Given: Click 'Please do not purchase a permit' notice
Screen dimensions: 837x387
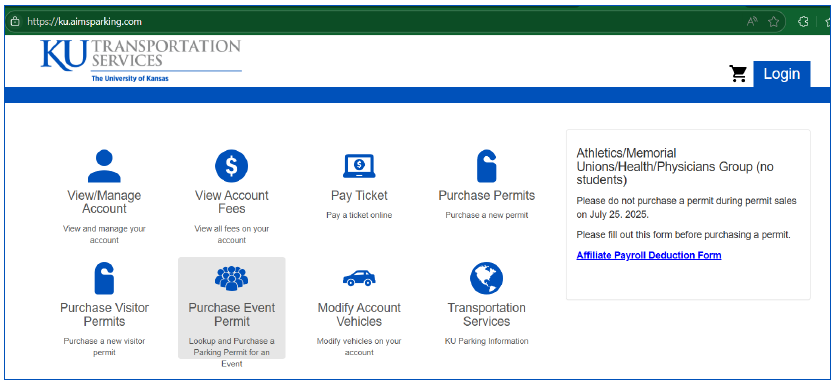Looking at the screenshot, I should pyautogui.click(x=686, y=208).
